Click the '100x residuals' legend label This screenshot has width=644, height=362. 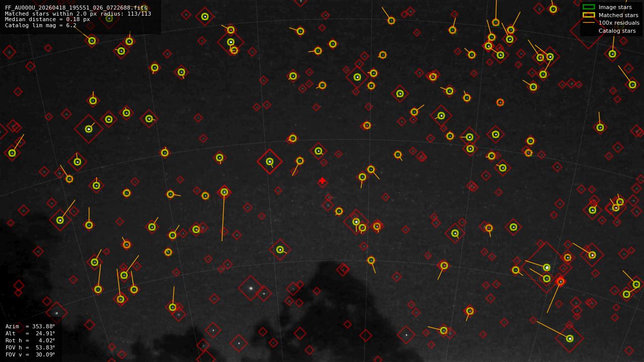[619, 23]
